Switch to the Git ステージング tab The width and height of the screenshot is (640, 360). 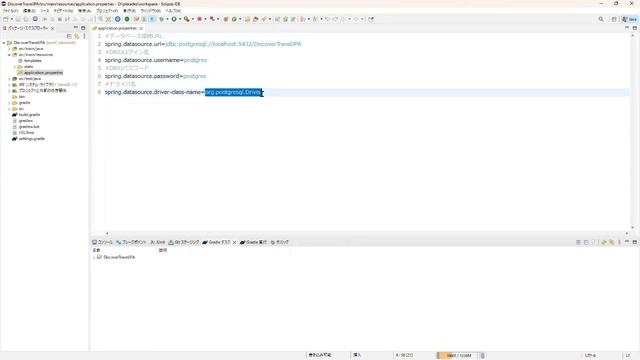[184, 242]
